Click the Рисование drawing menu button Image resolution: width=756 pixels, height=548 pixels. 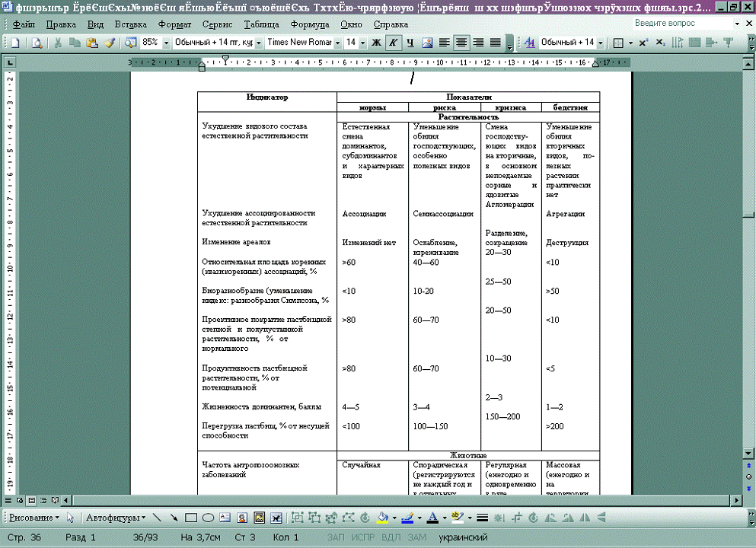point(33,518)
